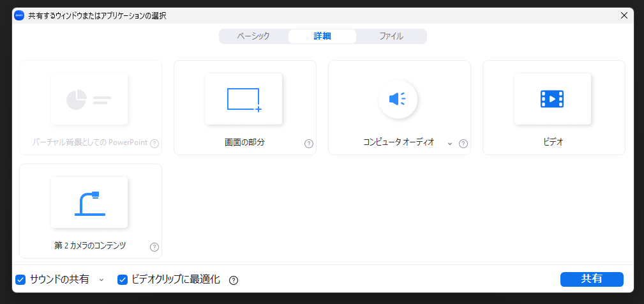
Task: Select the 画面の部分 screen portion icon
Action: 244,99
